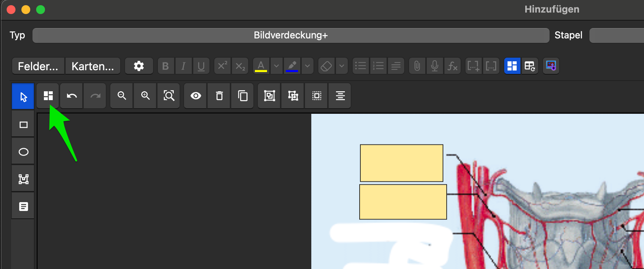
Task: Select the rectangle mask tool
Action: coord(23,125)
